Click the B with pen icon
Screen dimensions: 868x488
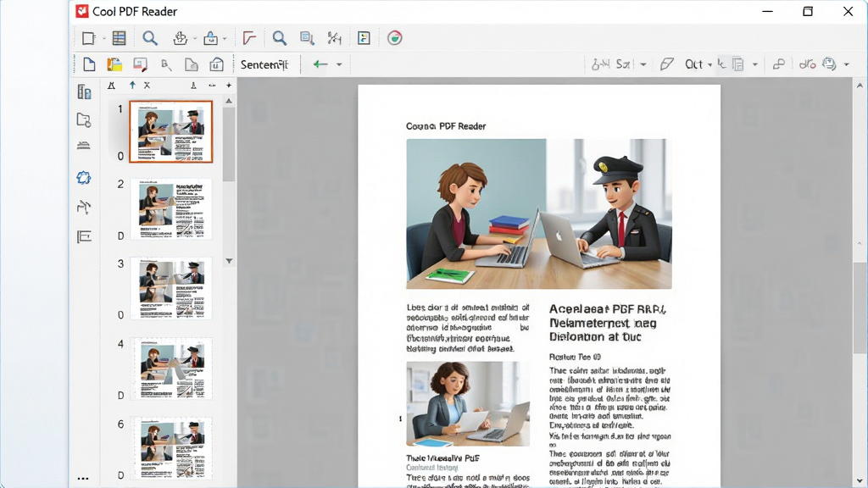coord(165,64)
